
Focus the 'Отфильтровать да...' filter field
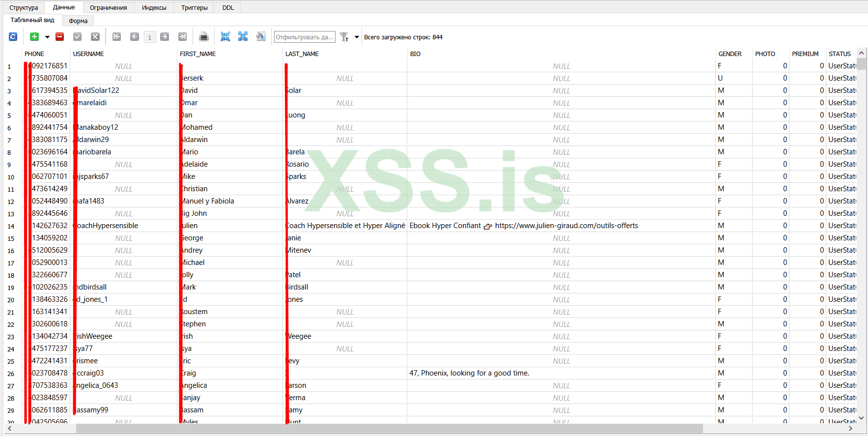[x=305, y=37]
